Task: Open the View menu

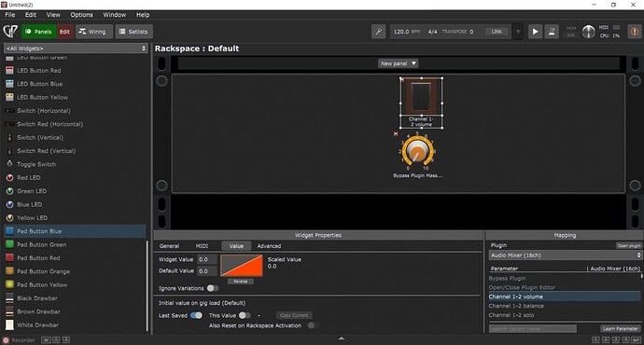Action: click(53, 15)
